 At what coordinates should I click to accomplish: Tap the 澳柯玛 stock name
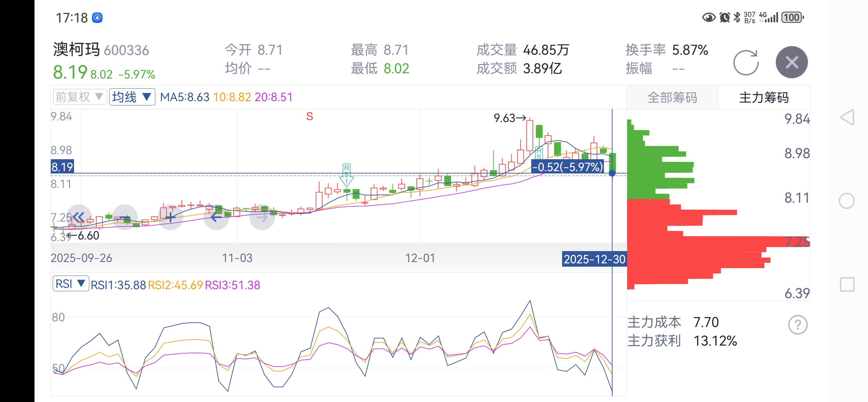tap(77, 50)
